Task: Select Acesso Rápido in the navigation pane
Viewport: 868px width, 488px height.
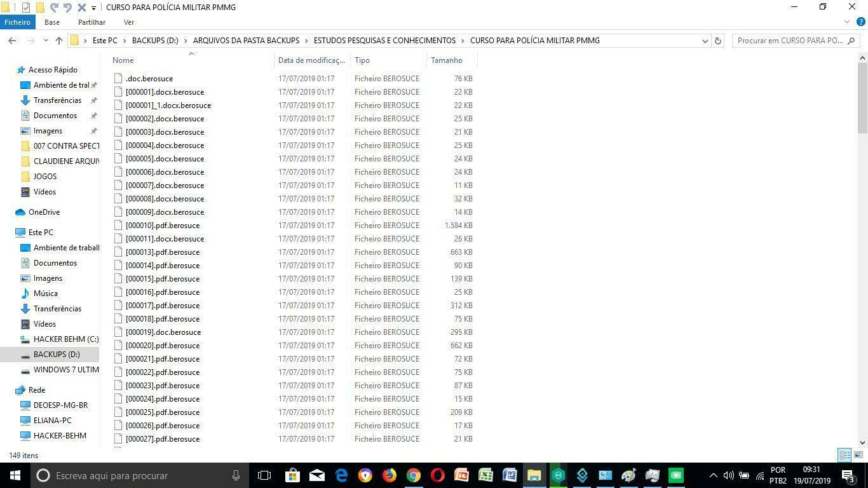Action: click(x=53, y=70)
